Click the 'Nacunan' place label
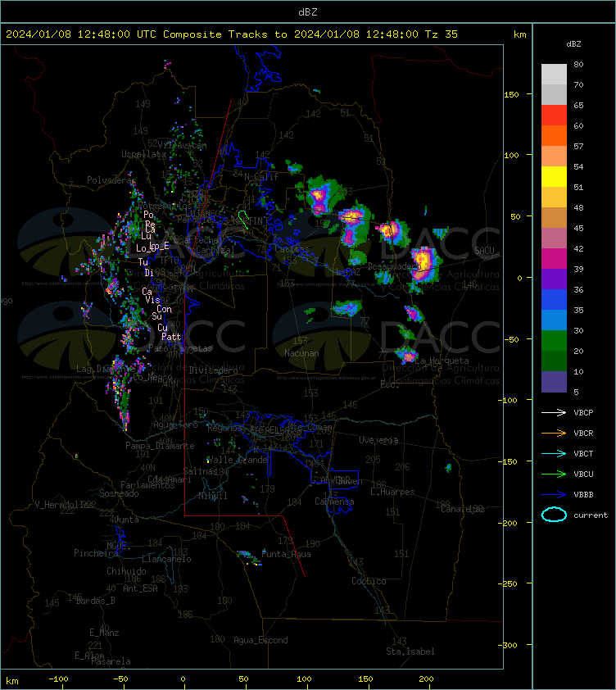This screenshot has height=690, width=616. pos(301,353)
